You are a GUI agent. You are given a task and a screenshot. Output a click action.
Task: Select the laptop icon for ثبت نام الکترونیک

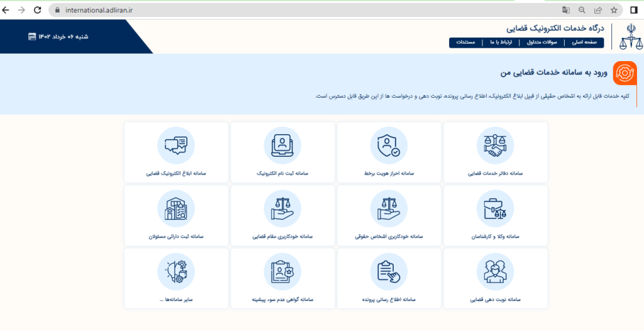click(282, 145)
